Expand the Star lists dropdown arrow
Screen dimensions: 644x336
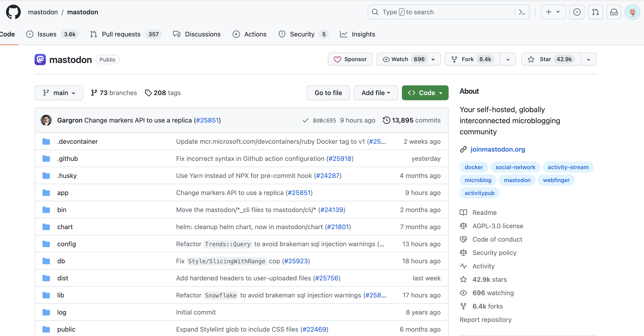[589, 60]
